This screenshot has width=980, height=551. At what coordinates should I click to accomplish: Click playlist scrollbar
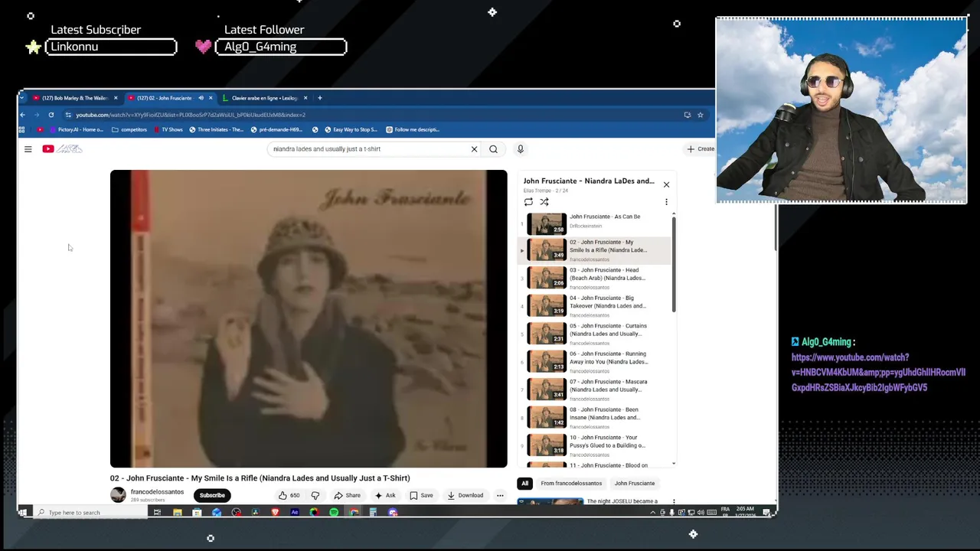pyautogui.click(x=674, y=265)
